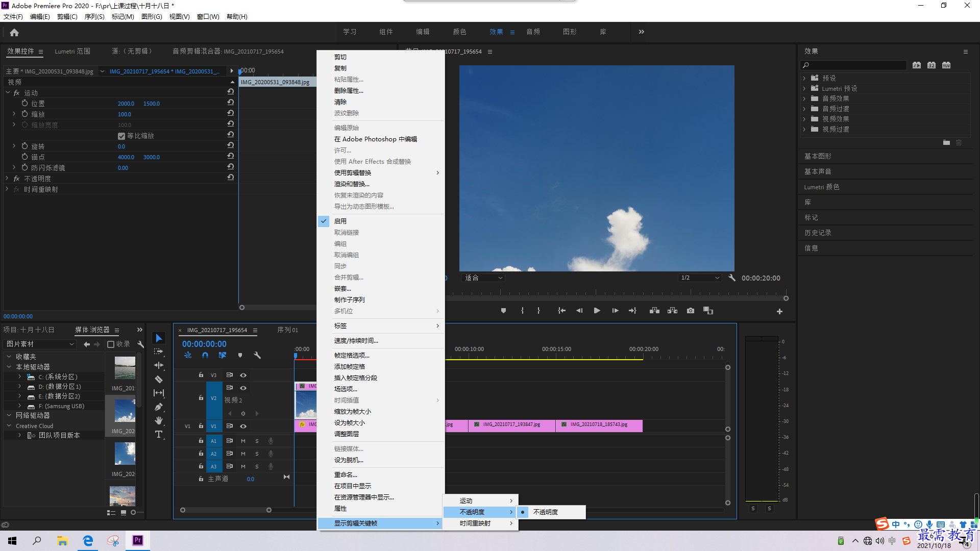Viewport: 980px width, 551px height.
Task: Open the History panel
Action: pos(818,233)
